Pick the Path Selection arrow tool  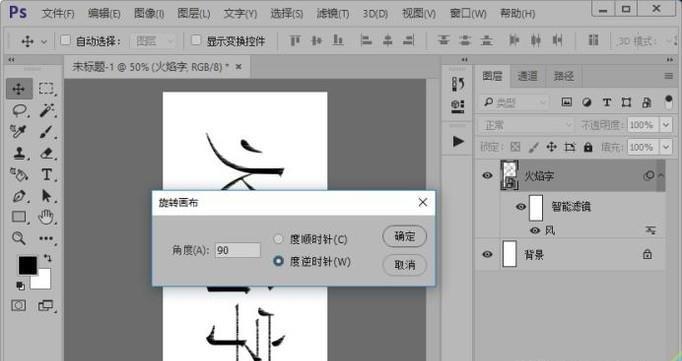click(47, 196)
